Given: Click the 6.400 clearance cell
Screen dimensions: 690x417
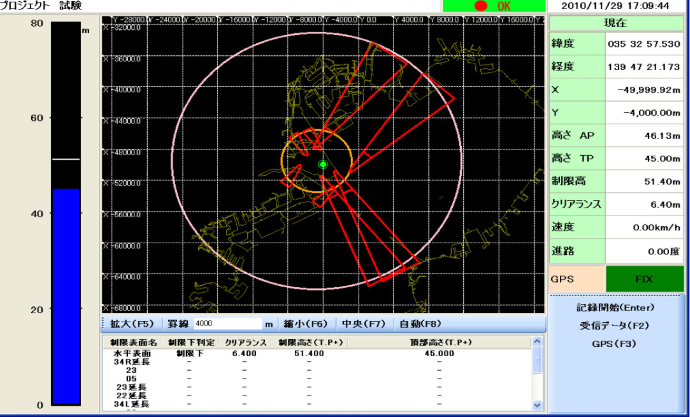Looking at the screenshot, I should [245, 354].
